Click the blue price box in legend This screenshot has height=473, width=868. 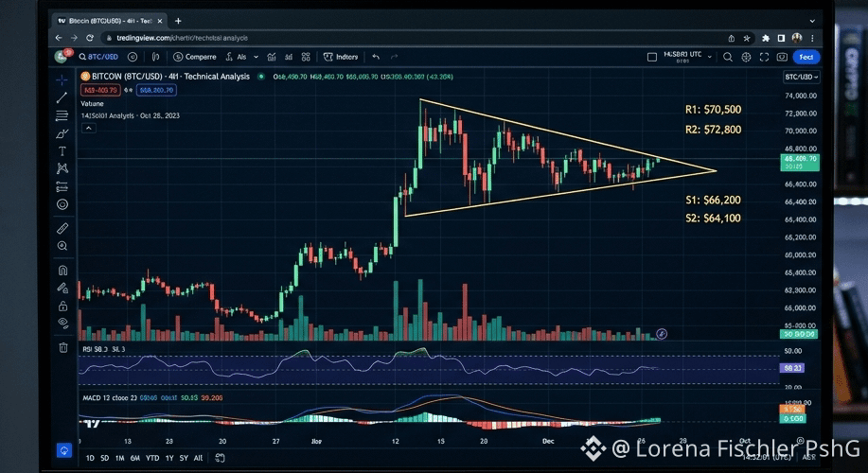click(156, 90)
